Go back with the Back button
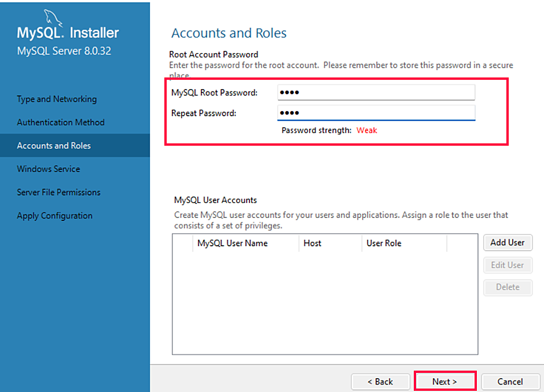The image size is (544, 392). [380, 382]
